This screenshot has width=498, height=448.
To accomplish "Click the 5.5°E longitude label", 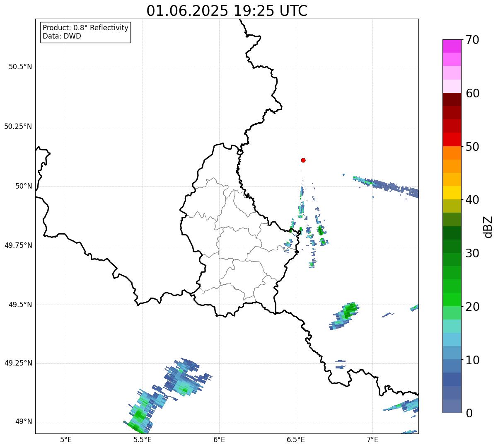I will click(143, 439).
